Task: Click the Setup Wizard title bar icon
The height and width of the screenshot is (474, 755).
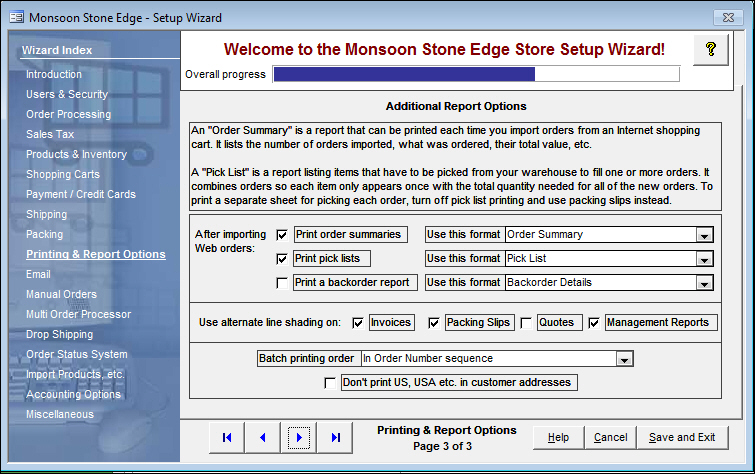Action: [x=15, y=18]
